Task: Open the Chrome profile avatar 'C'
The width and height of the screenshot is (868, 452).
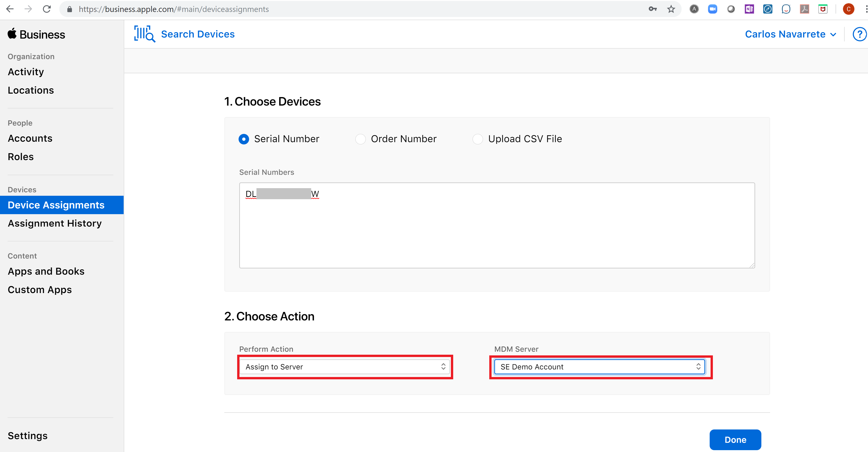Action: click(848, 9)
